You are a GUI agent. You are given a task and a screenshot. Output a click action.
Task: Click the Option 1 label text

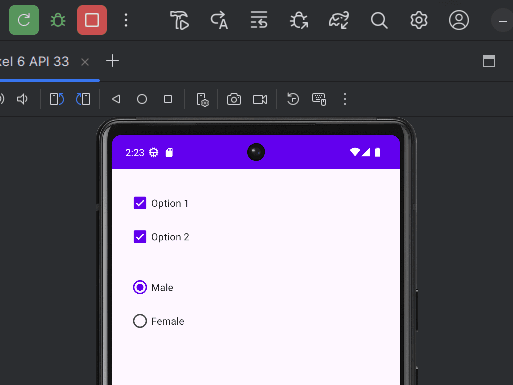click(170, 203)
